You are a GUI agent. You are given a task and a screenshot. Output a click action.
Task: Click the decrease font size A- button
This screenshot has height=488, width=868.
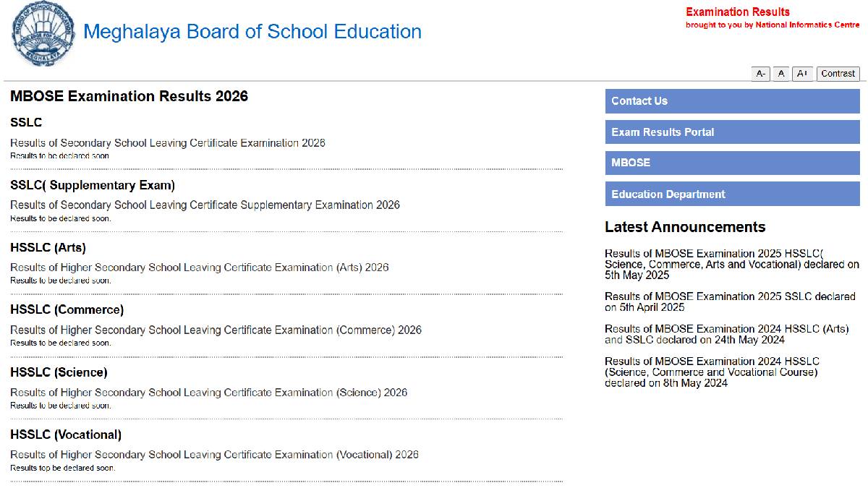point(760,73)
